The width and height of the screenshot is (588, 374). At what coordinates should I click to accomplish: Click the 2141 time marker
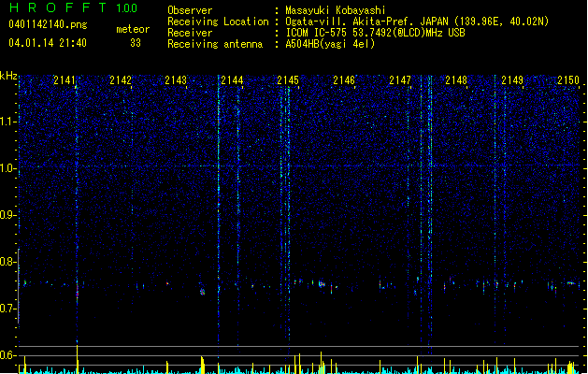tap(65, 80)
